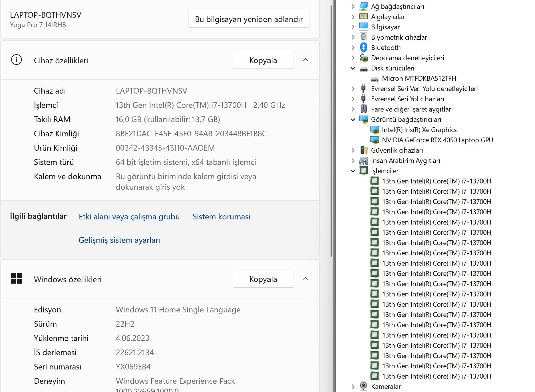Select Fare ve diğer işaret aygıtları label
This screenshot has width=535, height=392.
(412, 109)
